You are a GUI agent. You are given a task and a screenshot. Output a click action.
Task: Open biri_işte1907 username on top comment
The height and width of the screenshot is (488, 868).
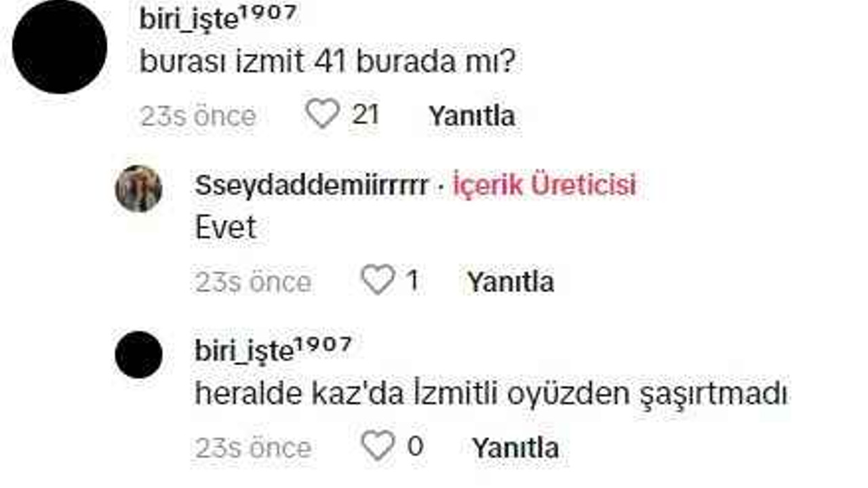pos(218,18)
